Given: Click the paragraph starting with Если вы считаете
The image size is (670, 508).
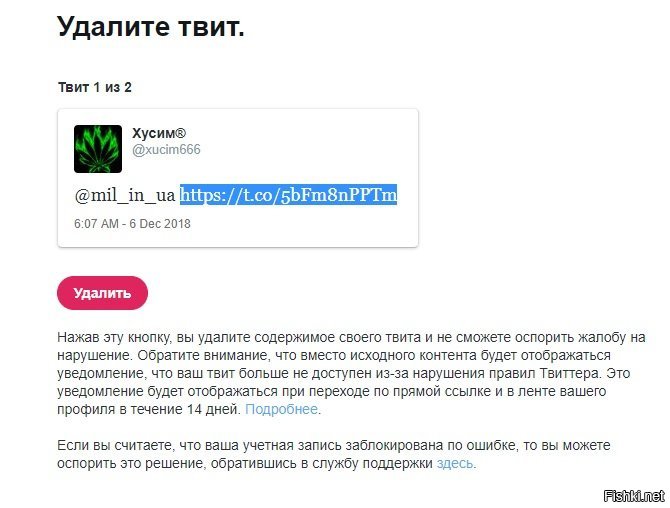Looking at the screenshot, I should click(x=334, y=455).
